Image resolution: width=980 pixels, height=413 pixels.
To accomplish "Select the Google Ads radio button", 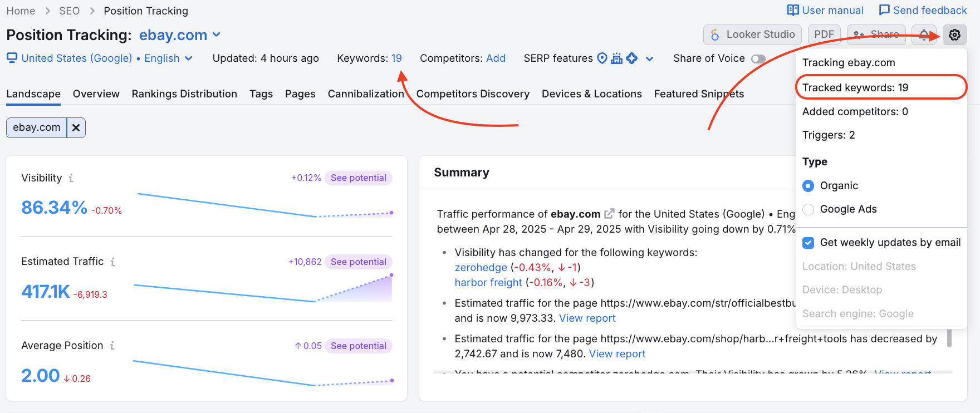I will point(808,209).
